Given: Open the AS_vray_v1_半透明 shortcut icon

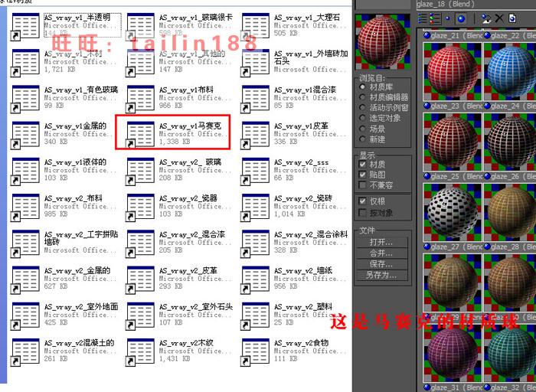Looking at the screenshot, I should tap(25, 27).
